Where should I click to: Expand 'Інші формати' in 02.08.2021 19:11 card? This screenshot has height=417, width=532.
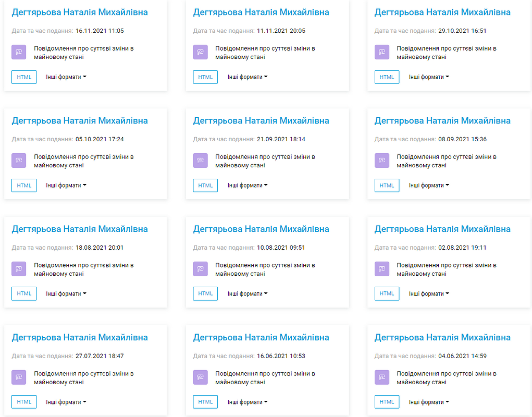tap(428, 294)
